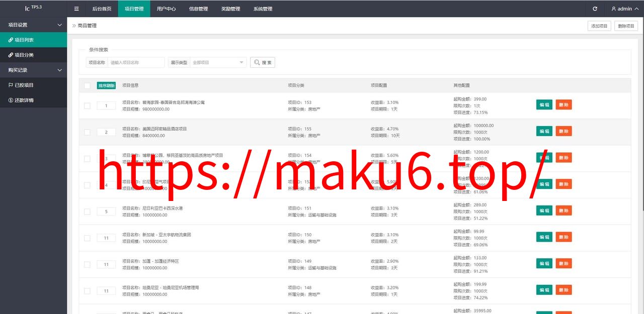The image size is (644, 314).
Task: Click the 美国迈阿密精品酒店项目 project name
Action: pyautogui.click(x=165, y=129)
